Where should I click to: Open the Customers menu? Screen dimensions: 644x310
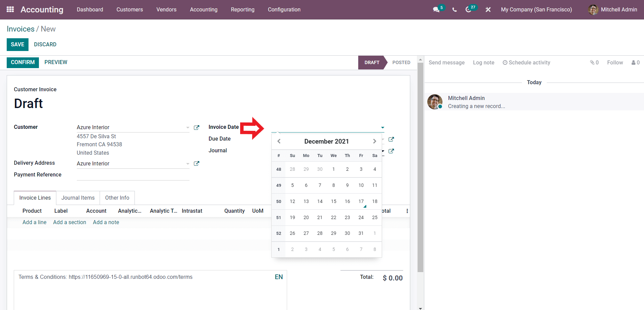[x=130, y=10]
